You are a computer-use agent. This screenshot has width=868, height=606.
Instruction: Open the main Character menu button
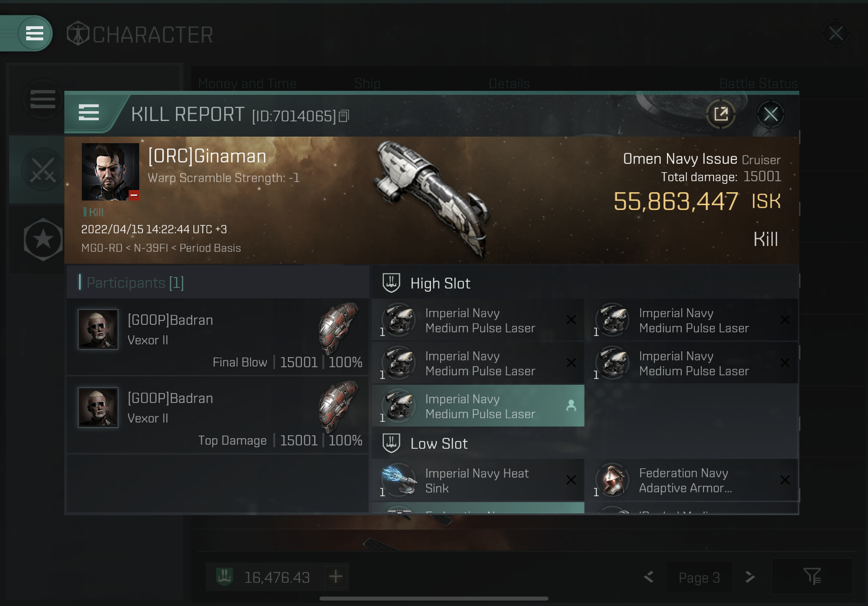pyautogui.click(x=35, y=33)
